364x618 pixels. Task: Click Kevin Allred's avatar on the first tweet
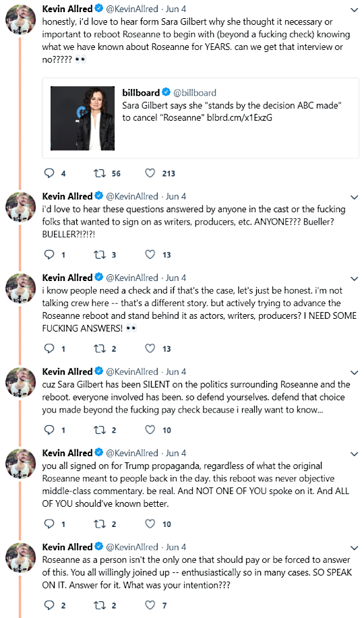point(20,20)
